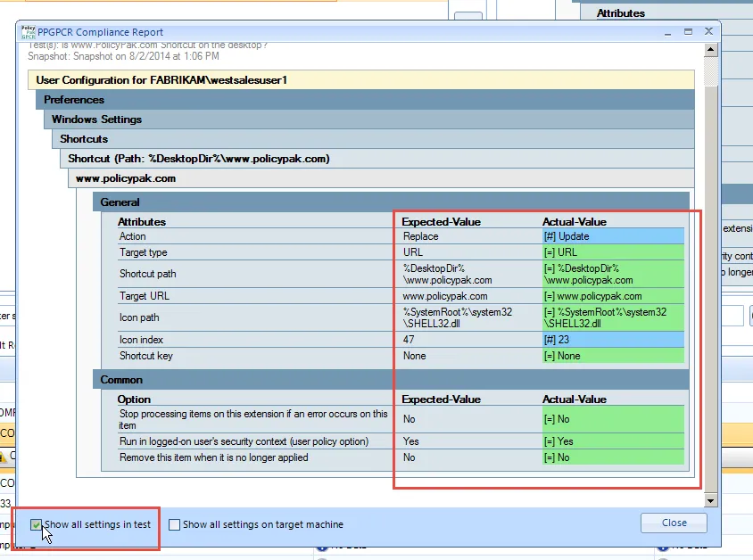This screenshot has height=560, width=753.
Task: Click the [=] URL actual value cell
Action: [613, 252]
